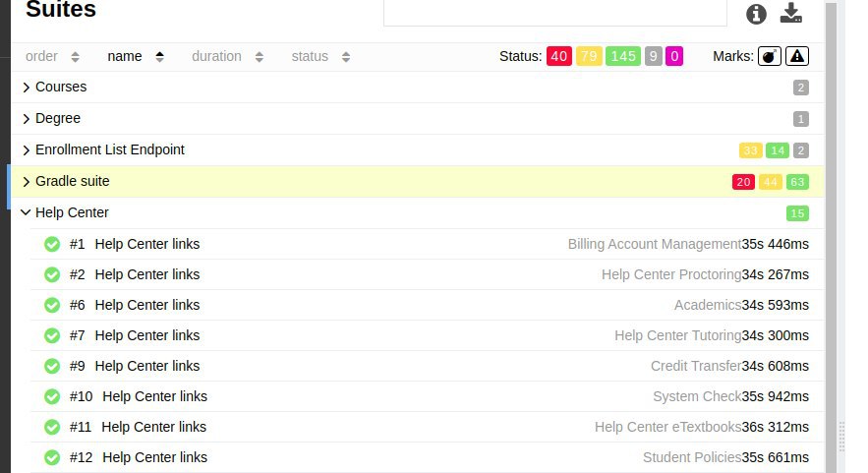Image resolution: width=868 pixels, height=473 pixels.
Task: Click the Help Center Tutoring parameter text
Action: 677,335
